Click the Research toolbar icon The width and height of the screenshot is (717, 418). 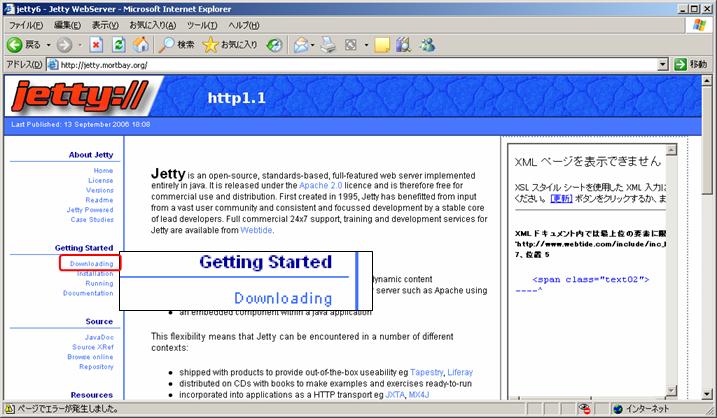[403, 45]
